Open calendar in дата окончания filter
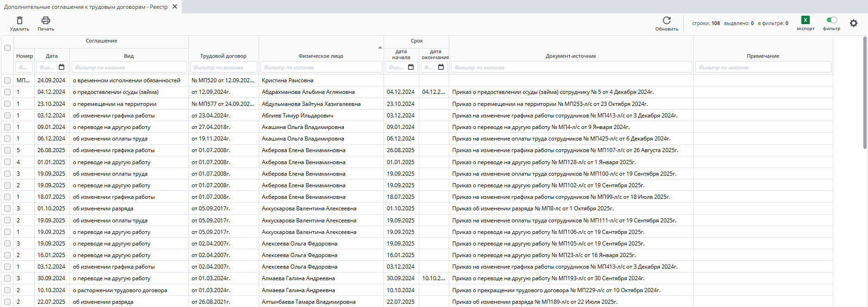 coord(441,67)
